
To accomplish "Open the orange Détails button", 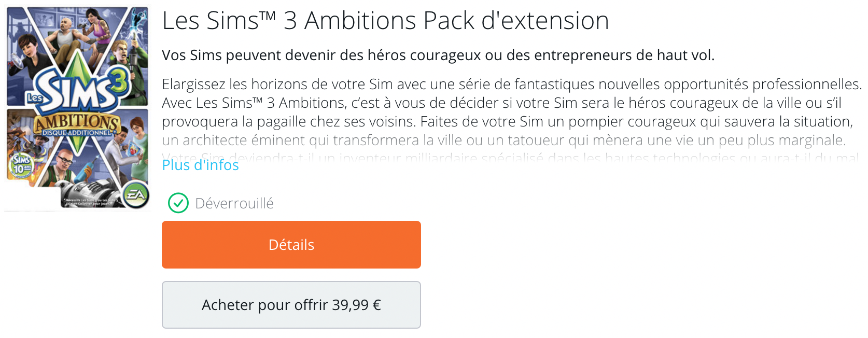I will point(291,245).
